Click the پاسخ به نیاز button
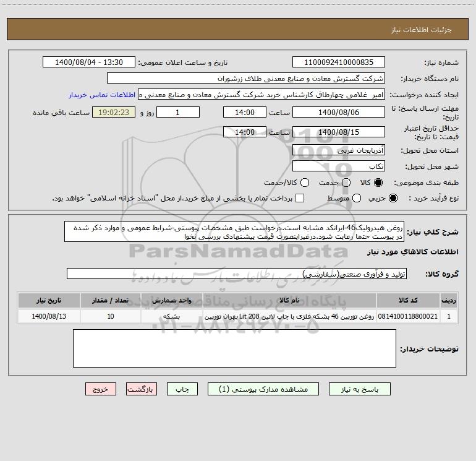The image size is (476, 461). (359, 389)
